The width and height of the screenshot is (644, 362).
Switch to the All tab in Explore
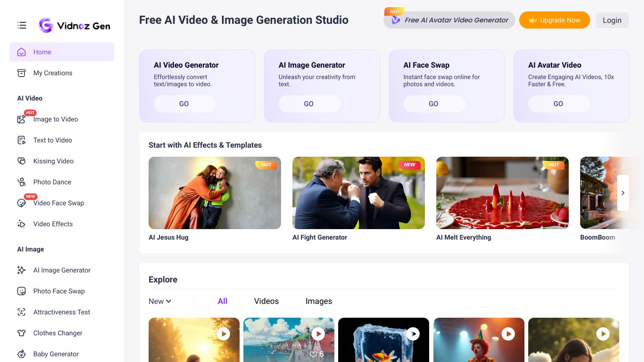click(x=222, y=301)
